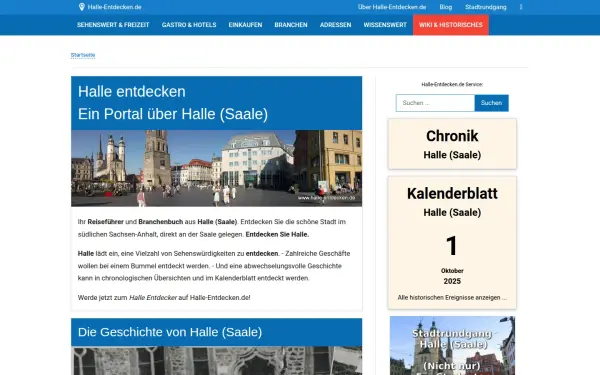
Task: Open the Einkaufen menu item
Action: click(x=245, y=25)
